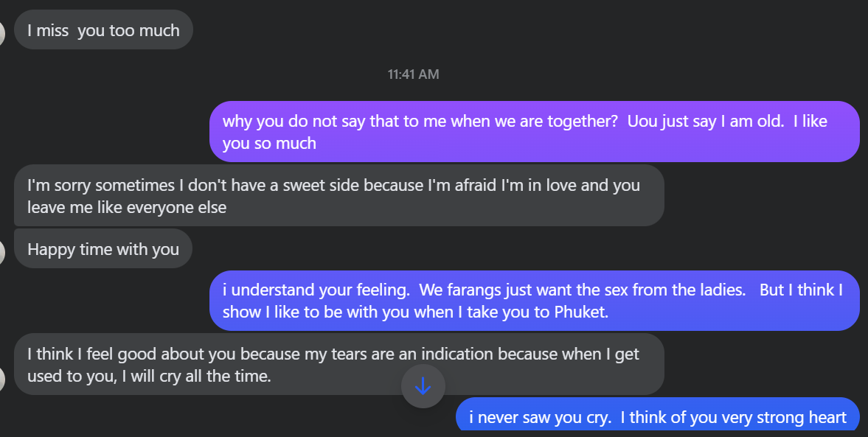Click the word "Phuket" in the sent message
Screen dimensions: 868x437
580,312
